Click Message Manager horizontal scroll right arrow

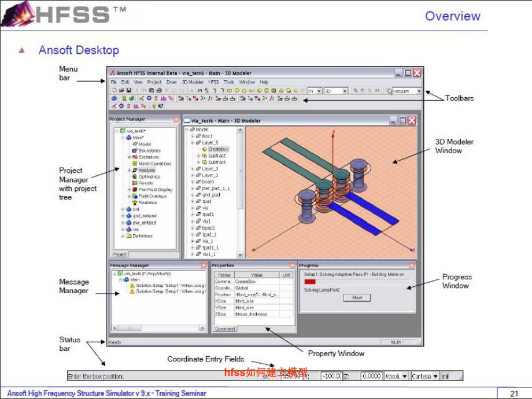202,328
